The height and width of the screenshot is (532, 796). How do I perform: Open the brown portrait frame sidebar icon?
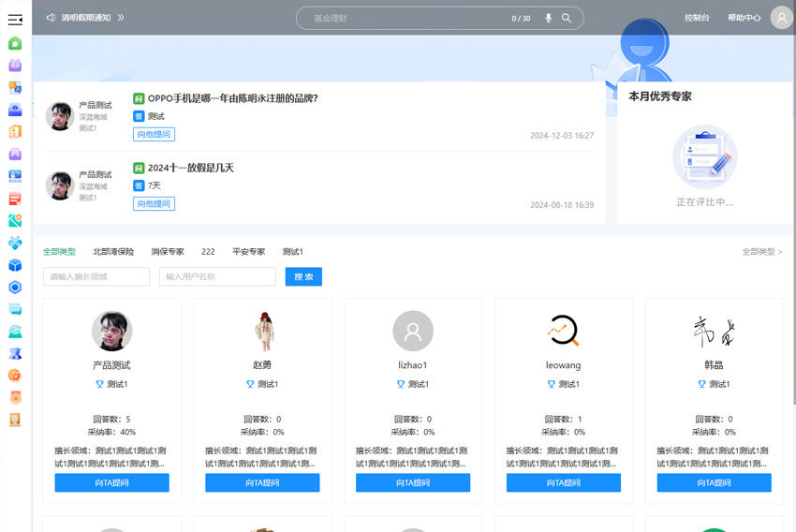coord(15,420)
